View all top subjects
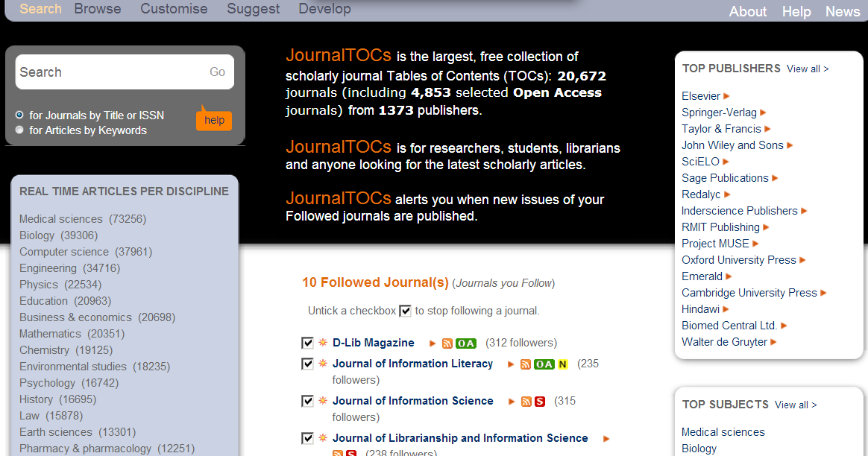 tap(796, 405)
